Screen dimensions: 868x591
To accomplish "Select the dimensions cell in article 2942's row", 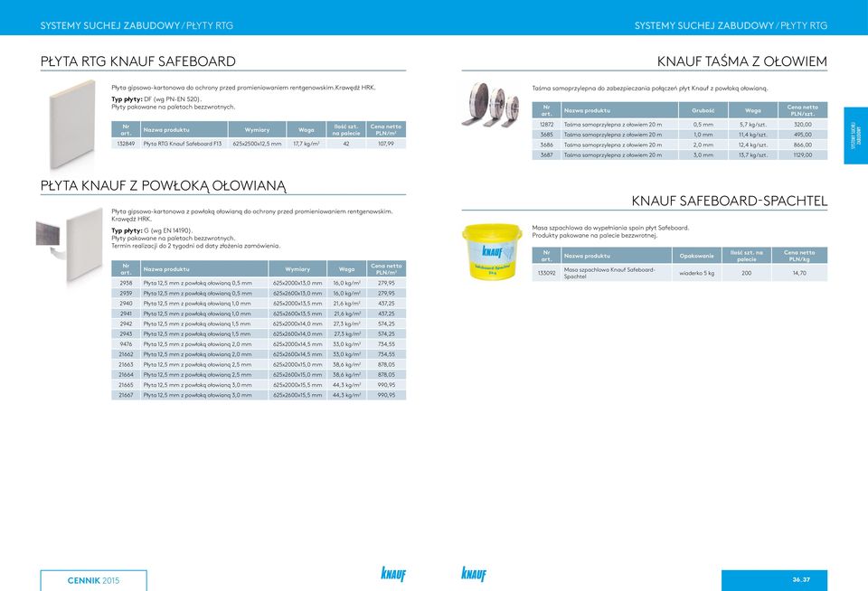I will click(297, 324).
